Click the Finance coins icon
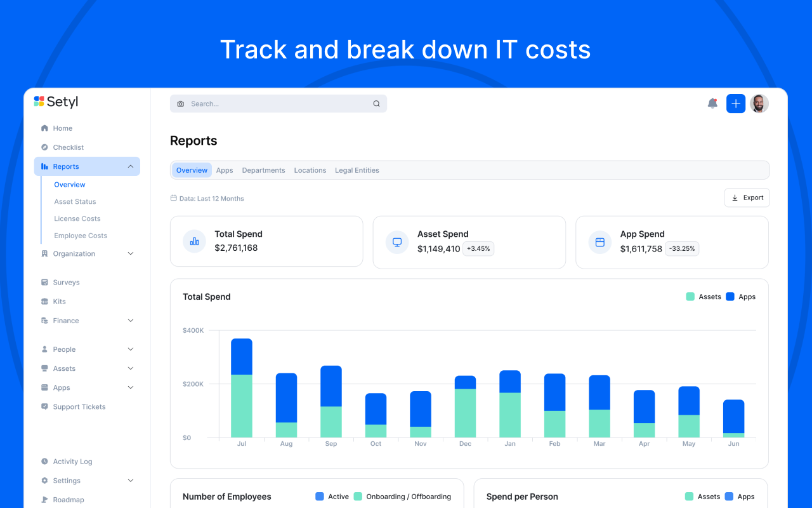This screenshot has height=508, width=812. 44,321
